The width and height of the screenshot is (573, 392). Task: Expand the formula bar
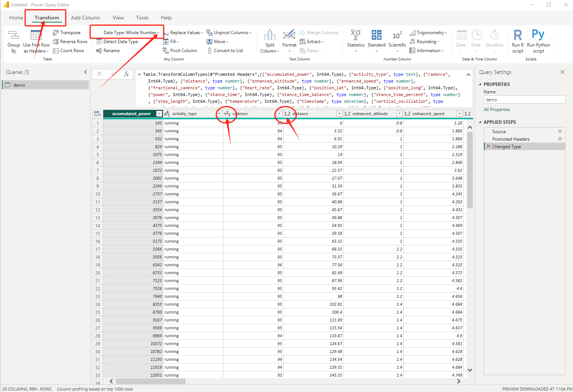tap(469, 74)
